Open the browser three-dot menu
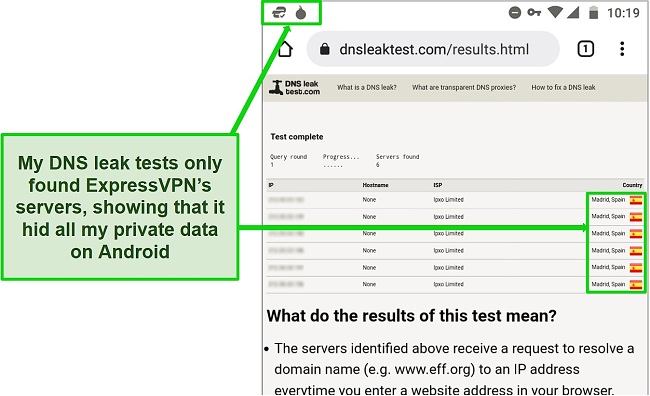The image size is (650, 396). coord(622,49)
